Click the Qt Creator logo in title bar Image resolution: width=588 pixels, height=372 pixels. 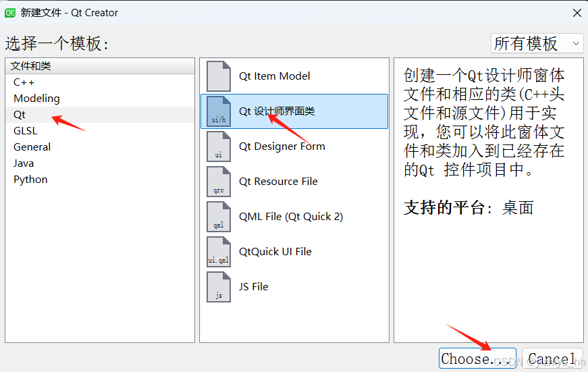(x=9, y=13)
